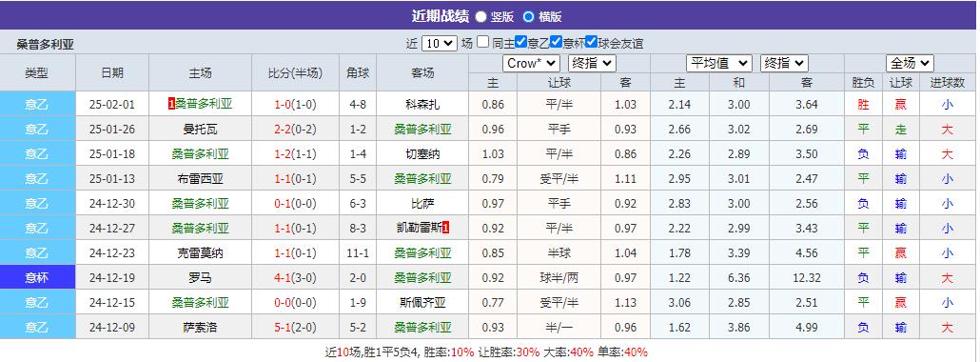Open the 布雷西亚 home team link
The height and width of the screenshot is (362, 980).
200,179
